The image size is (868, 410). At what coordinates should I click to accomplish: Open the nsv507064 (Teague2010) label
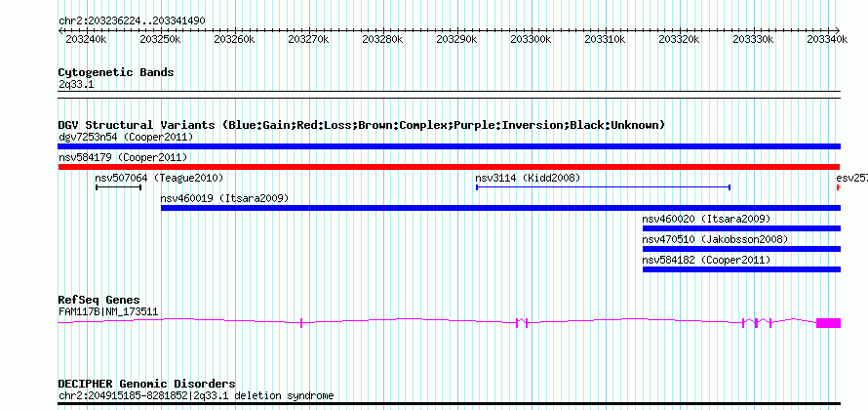159,178
